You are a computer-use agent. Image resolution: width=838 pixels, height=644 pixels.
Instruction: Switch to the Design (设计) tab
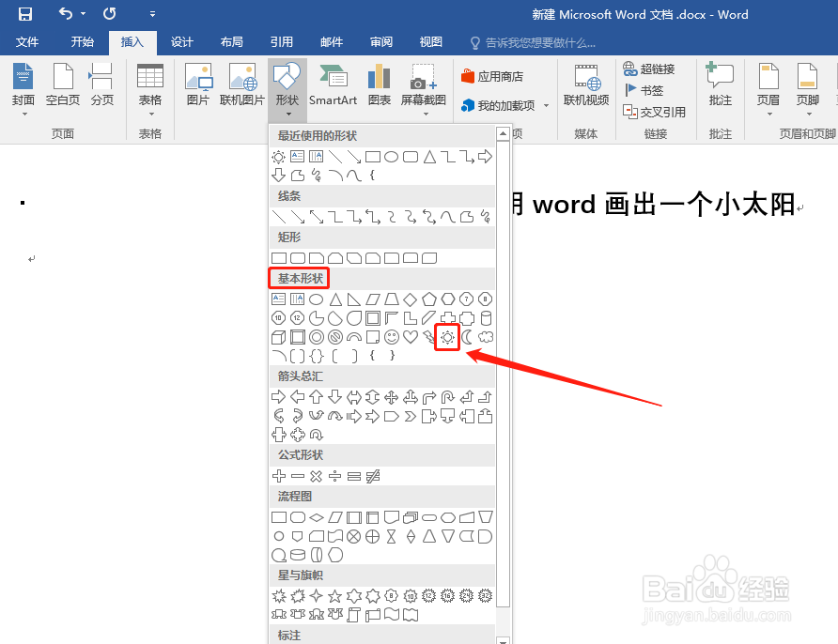181,42
